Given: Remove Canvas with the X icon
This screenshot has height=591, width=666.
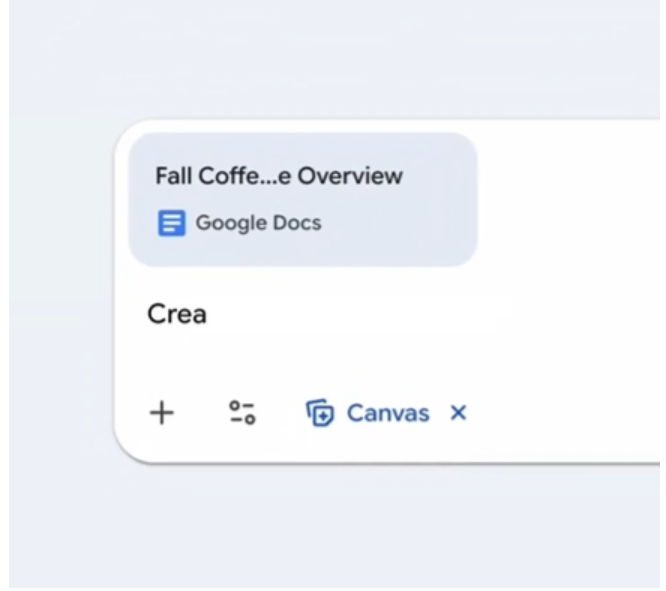Looking at the screenshot, I should (x=458, y=413).
